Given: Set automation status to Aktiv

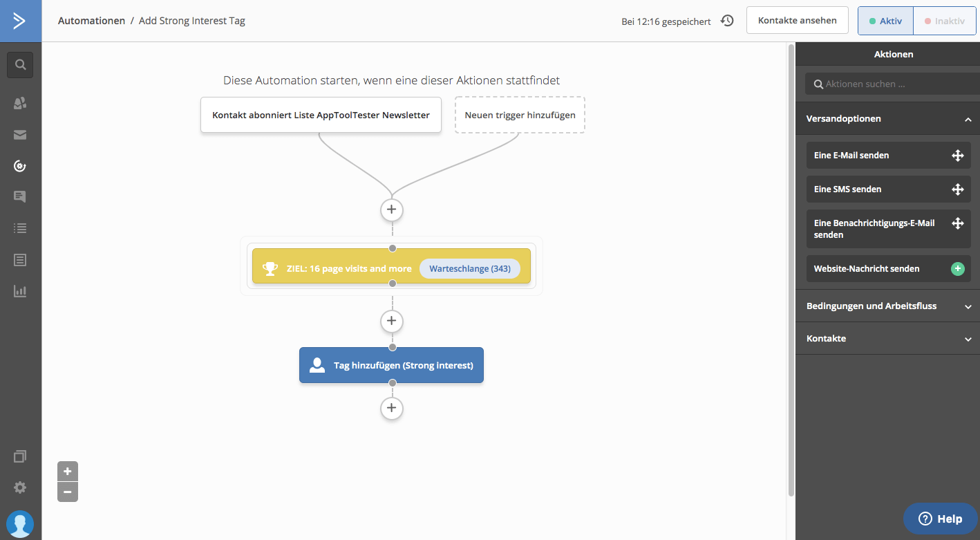Looking at the screenshot, I should coord(885,21).
